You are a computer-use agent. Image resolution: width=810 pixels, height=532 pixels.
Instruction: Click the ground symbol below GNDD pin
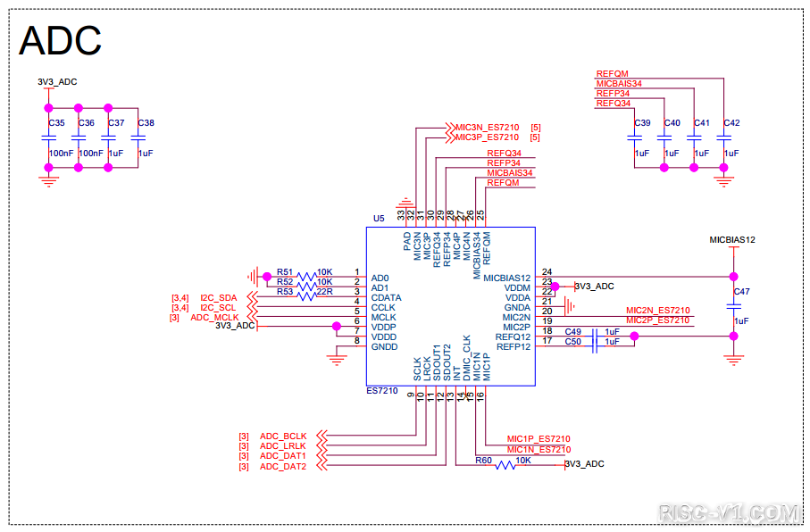[x=337, y=359]
